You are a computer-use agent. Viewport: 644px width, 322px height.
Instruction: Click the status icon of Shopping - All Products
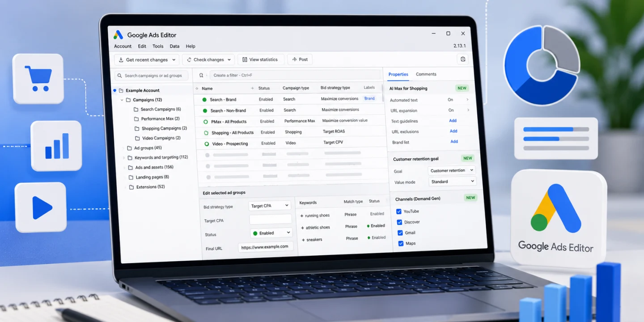[206, 133]
